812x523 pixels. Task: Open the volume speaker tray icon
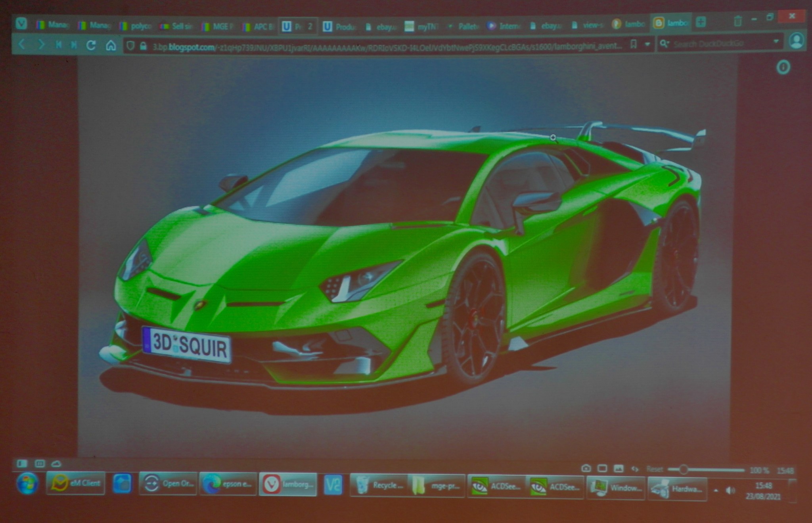(730, 491)
